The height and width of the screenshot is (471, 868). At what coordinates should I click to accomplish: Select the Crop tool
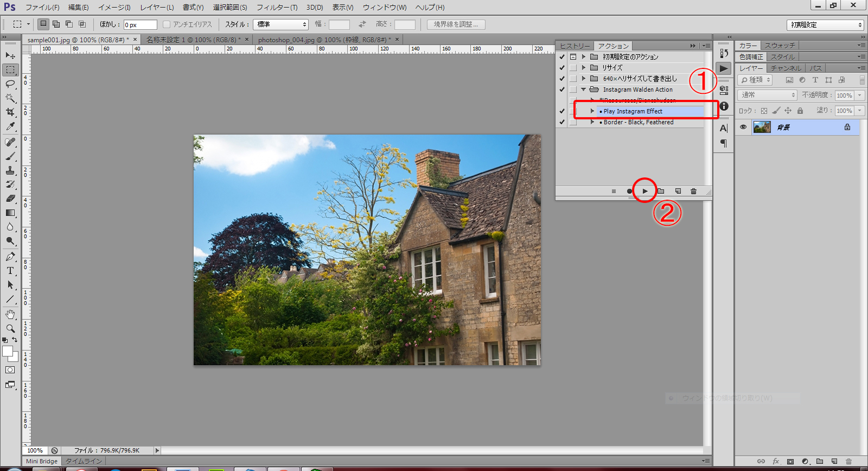click(10, 112)
